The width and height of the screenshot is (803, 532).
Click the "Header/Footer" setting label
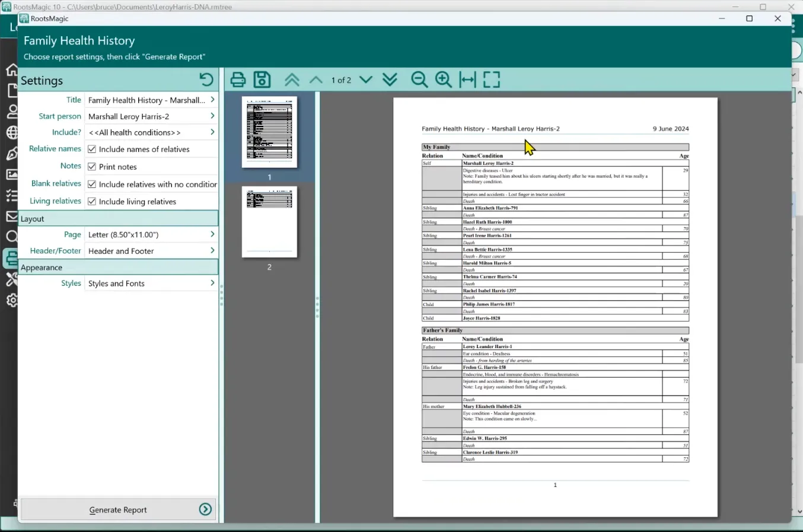56,251
